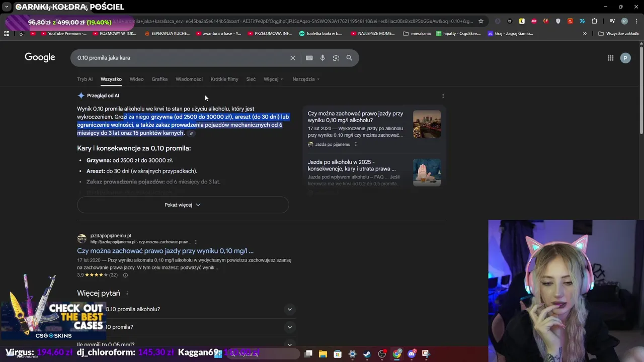Image resolution: width=644 pixels, height=362 pixels.
Task: Open the Adblock Plus extension
Action: click(534, 21)
